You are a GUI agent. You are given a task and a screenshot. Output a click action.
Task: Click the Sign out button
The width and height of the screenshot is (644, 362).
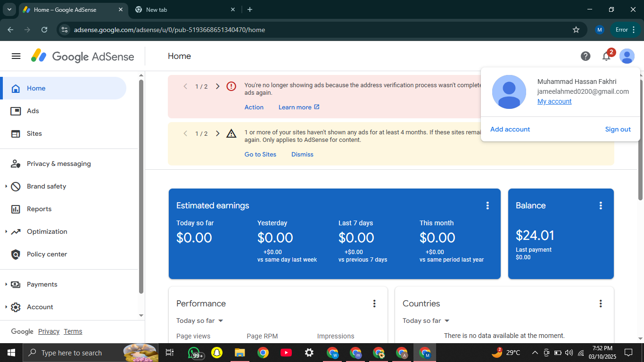(618, 129)
